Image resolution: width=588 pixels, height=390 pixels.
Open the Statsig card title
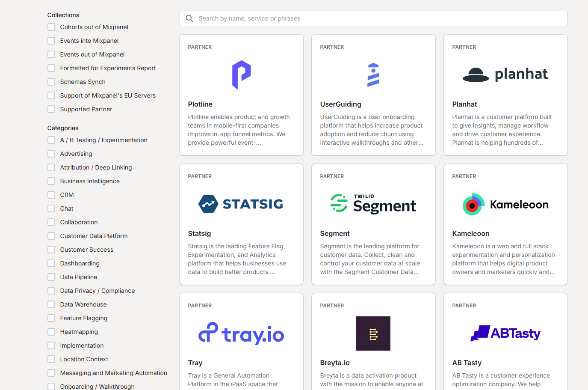click(x=199, y=233)
